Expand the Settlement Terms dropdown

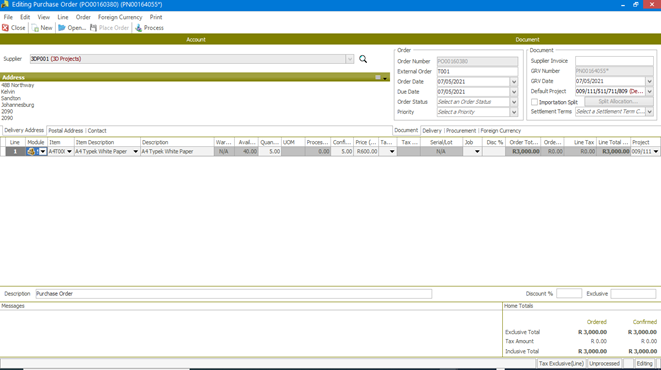coord(650,112)
